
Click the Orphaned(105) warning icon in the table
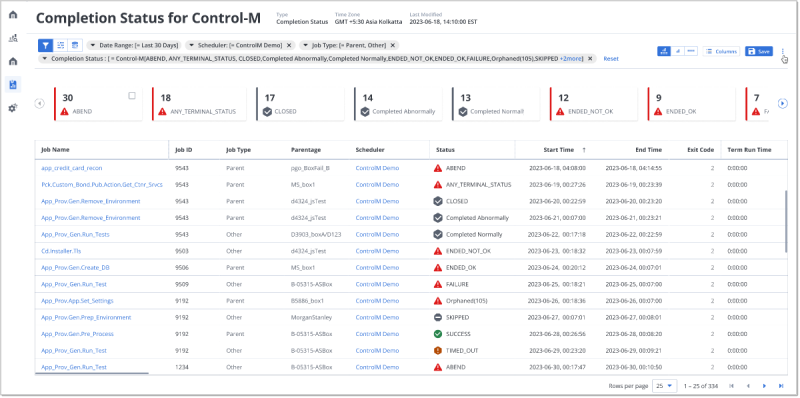click(438, 301)
